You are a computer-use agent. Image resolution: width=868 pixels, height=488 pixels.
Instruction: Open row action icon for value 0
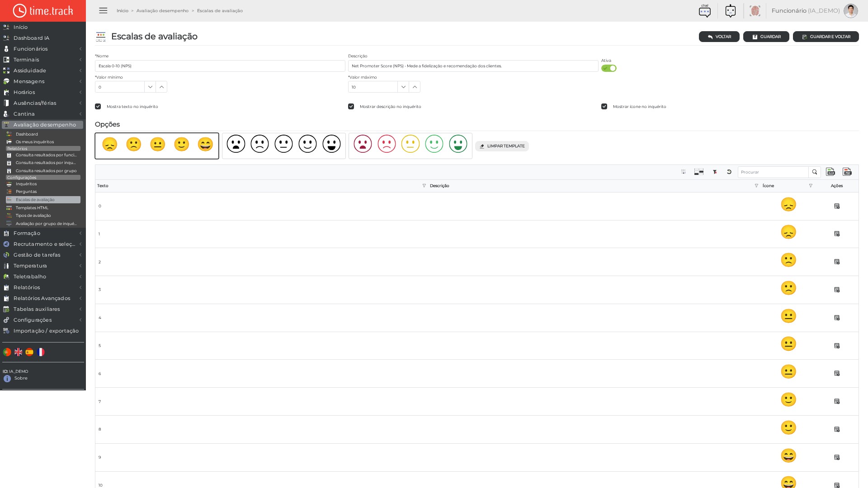837,206
